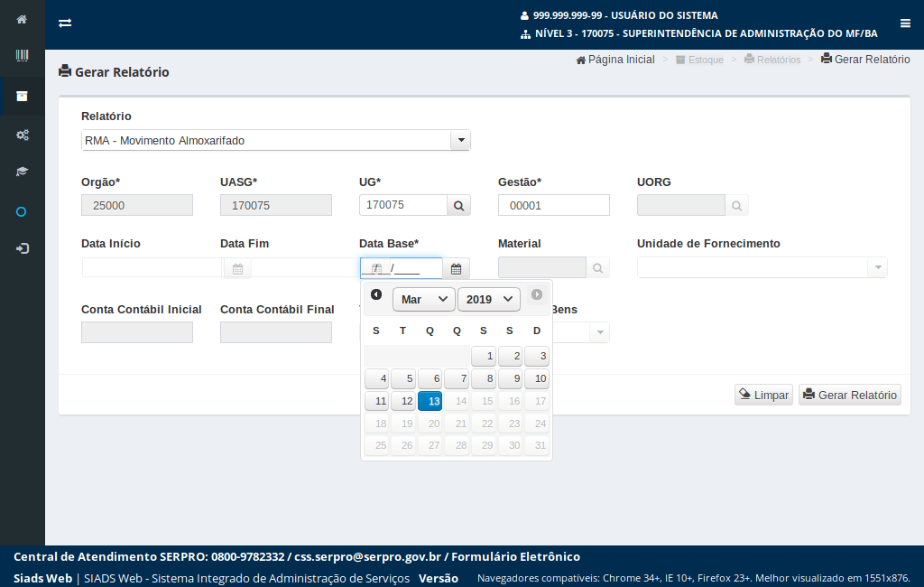Open the Relatório dropdown arrow
The width and height of the screenshot is (924, 587).
click(x=461, y=140)
